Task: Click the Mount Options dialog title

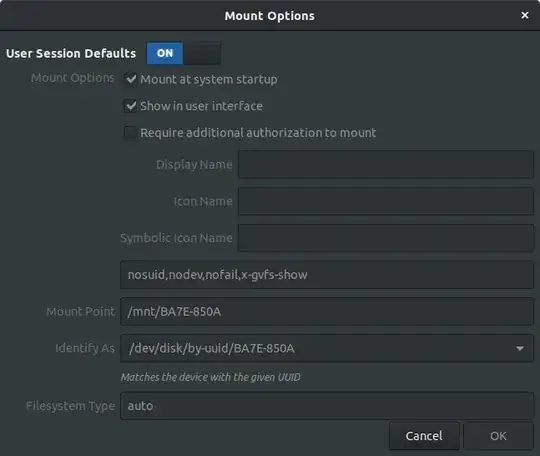Action: 270,16
